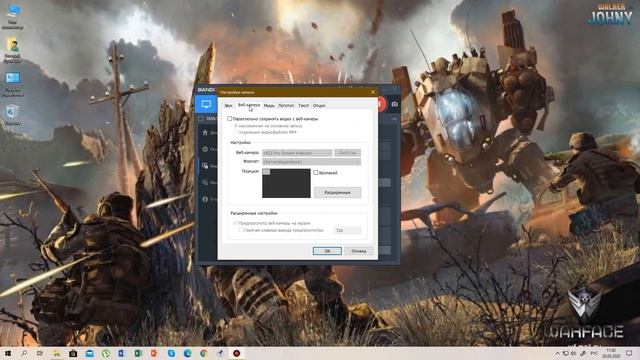The height and width of the screenshot is (360, 640).
Task: Select screen recording mode icon in Bandicam
Action: [x=206, y=104]
